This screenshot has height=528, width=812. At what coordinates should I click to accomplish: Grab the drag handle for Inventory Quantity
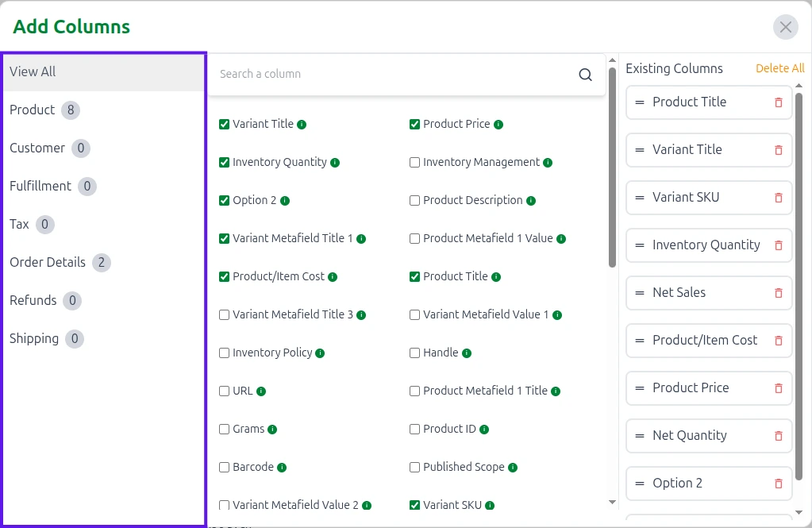tap(640, 245)
